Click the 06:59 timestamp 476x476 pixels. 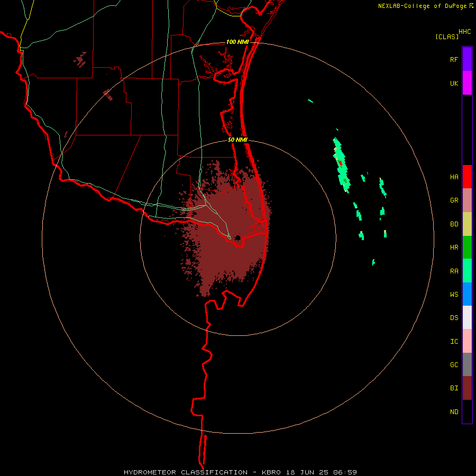click(x=345, y=472)
